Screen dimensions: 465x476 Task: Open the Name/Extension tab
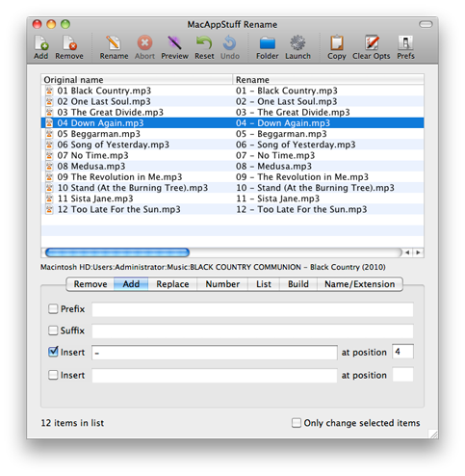359,284
